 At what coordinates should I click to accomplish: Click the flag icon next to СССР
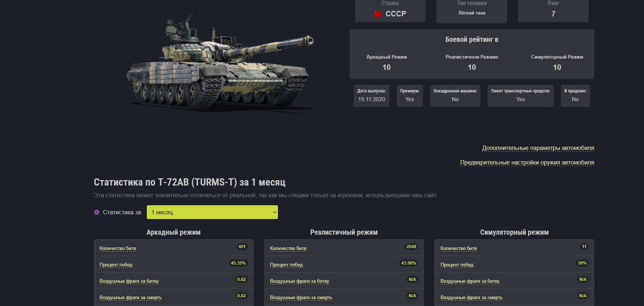[x=378, y=14]
